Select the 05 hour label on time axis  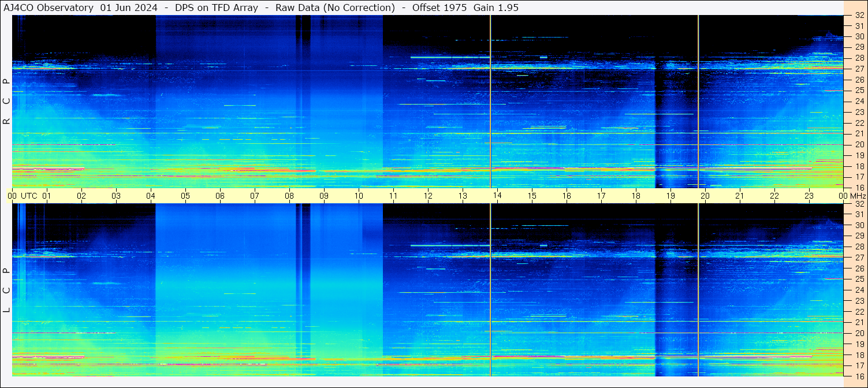tap(185, 196)
